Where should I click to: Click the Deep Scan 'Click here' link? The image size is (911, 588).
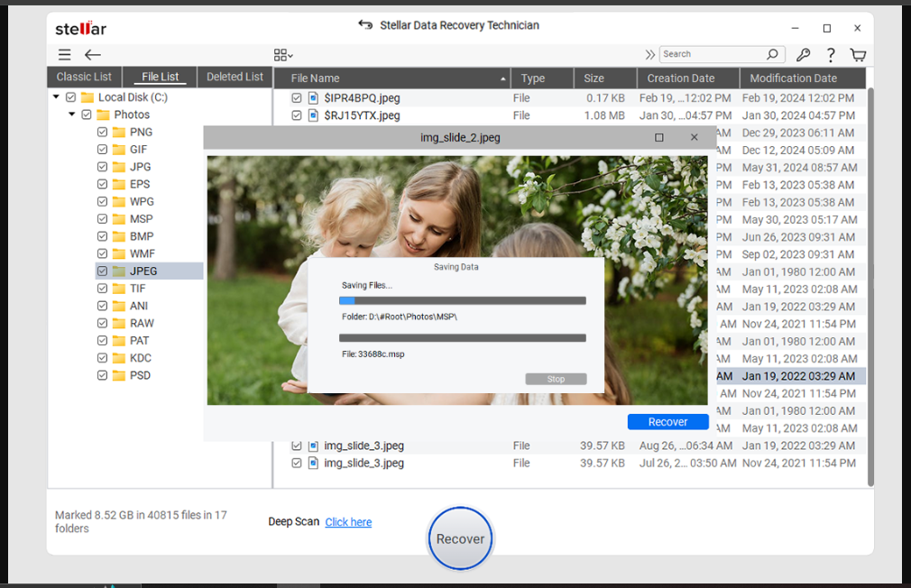coord(348,522)
